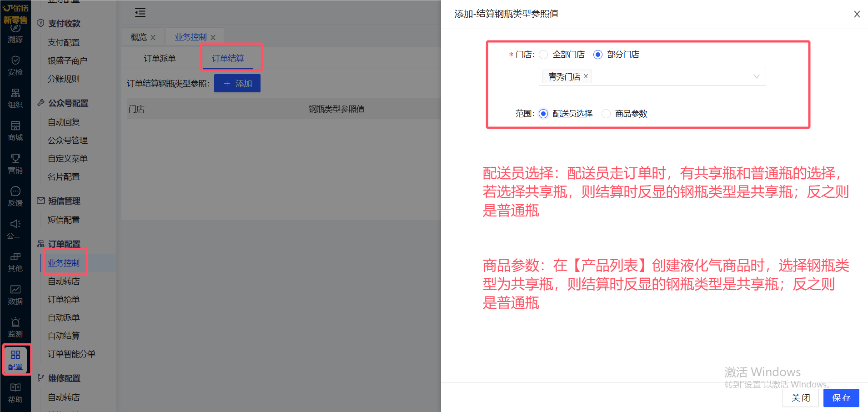
Task: Open the 安检 security check sidebar icon
Action: (x=15, y=65)
